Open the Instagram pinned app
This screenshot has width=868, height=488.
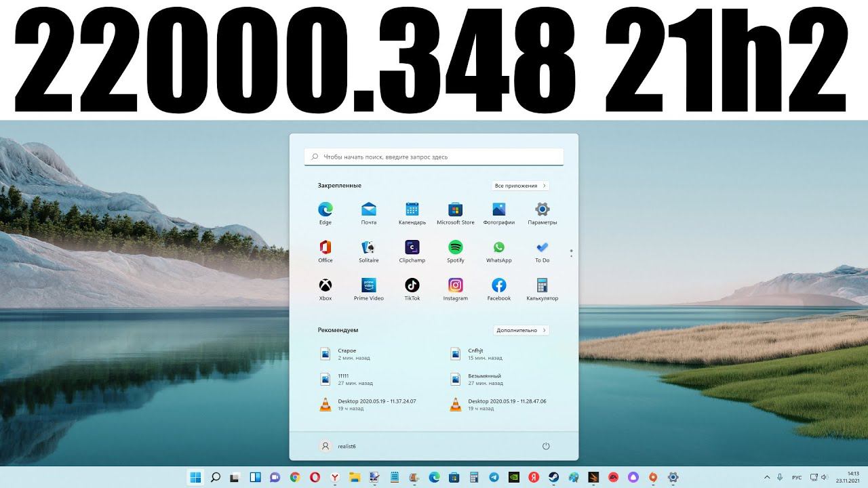tap(456, 289)
